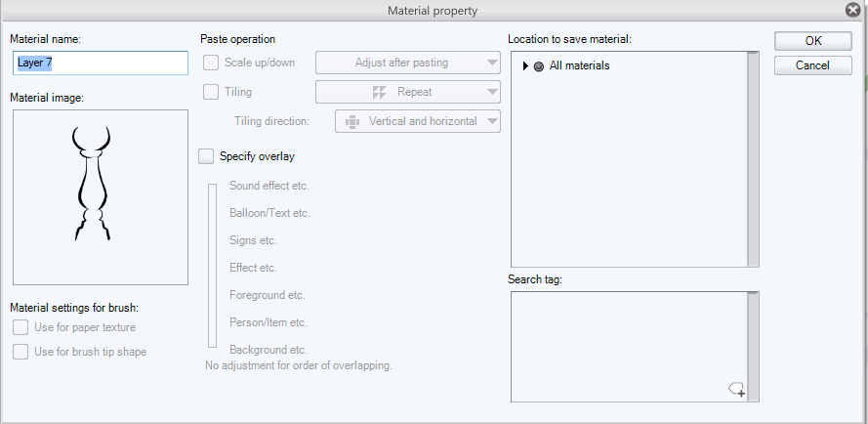868x424 pixels.
Task: Click the tiling Repeat pattern icon
Action: click(x=380, y=92)
